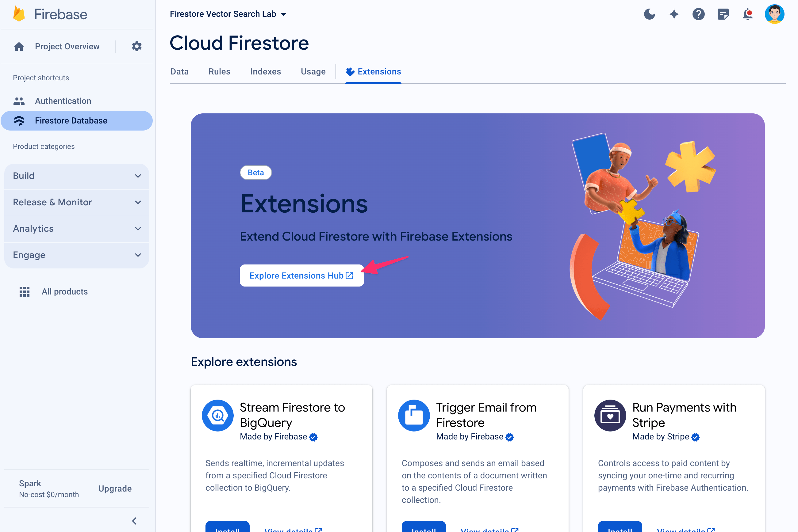Click the collapse sidebar arrow
The height and width of the screenshot is (532, 798).
[134, 519]
